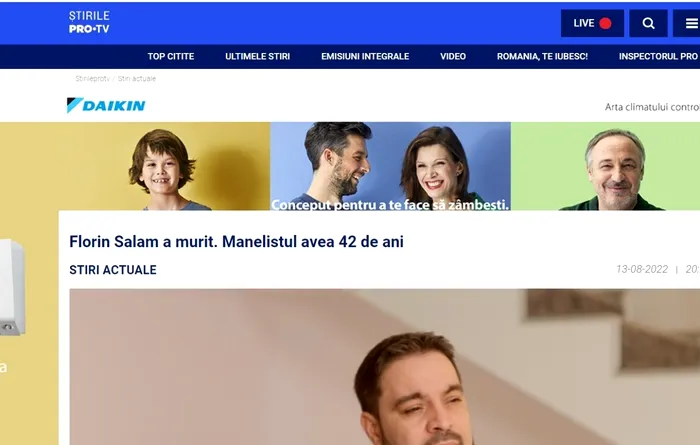Open the search magnifier icon
Image resolution: width=700 pixels, height=445 pixels.
(648, 23)
